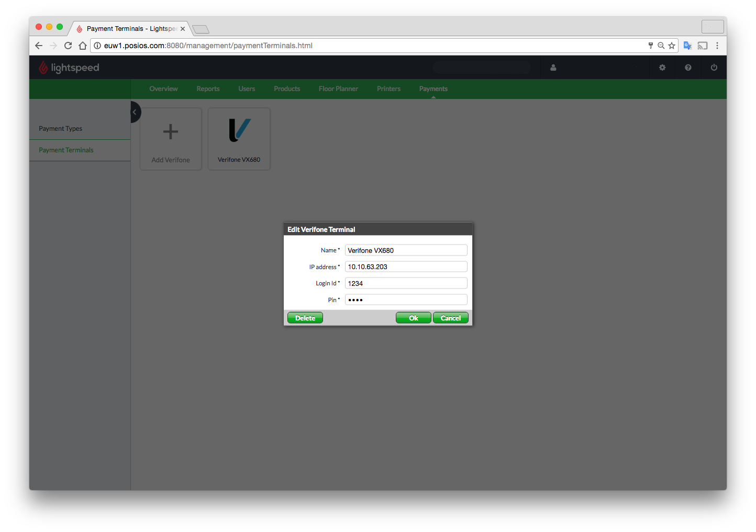This screenshot has width=756, height=532.
Task: Open Google Translate extension icon
Action: [688, 46]
